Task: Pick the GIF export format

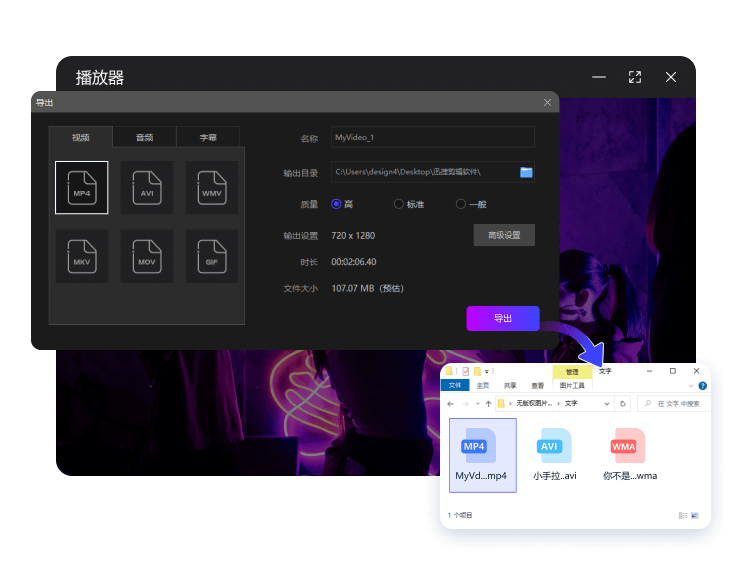Action: [x=212, y=256]
